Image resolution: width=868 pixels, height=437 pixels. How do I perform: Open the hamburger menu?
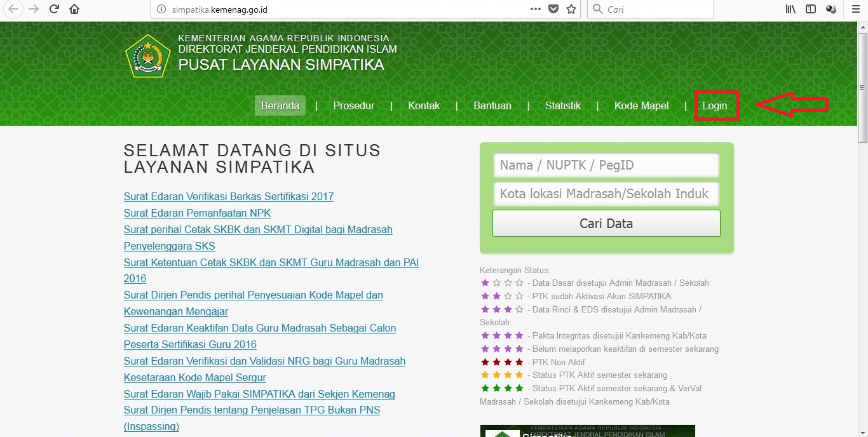pos(854,10)
